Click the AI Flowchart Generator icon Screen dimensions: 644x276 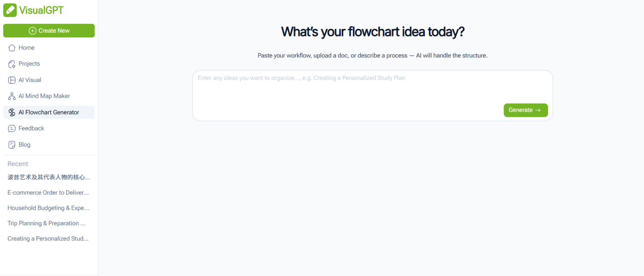[x=12, y=112]
